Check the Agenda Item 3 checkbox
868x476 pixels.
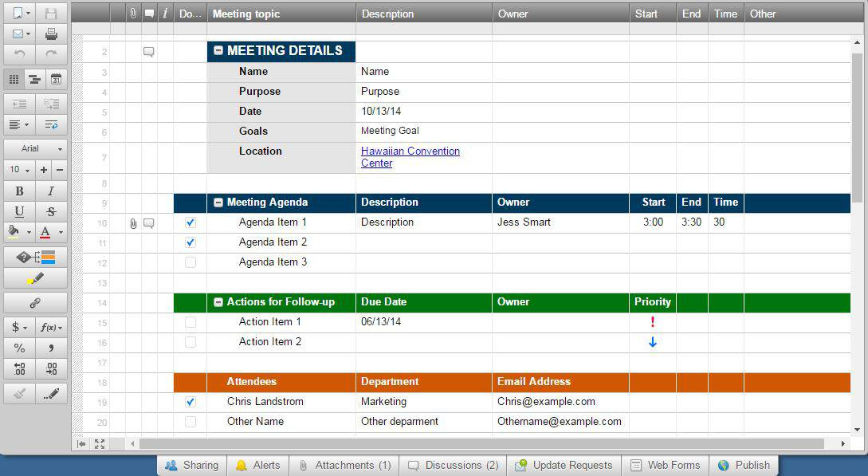point(190,262)
